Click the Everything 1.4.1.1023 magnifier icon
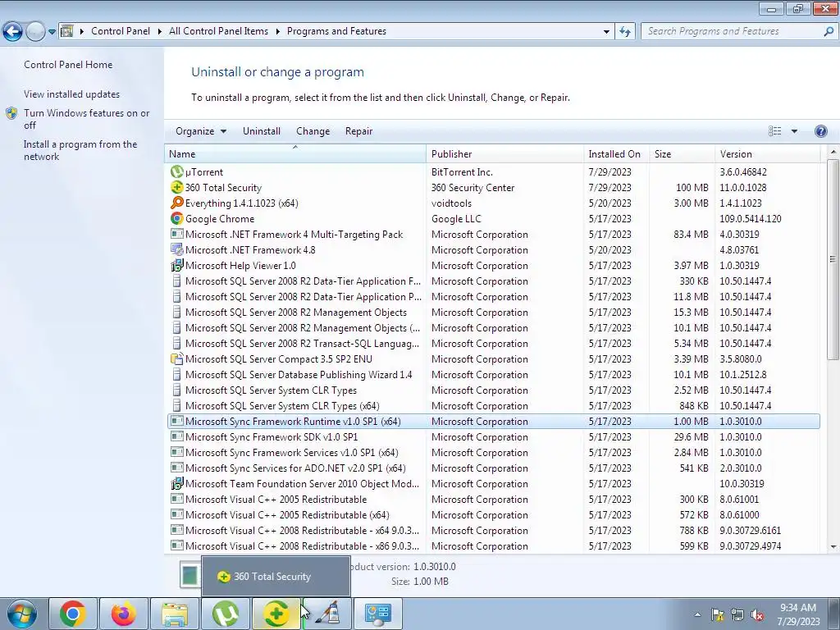The height and width of the screenshot is (630, 840). point(177,203)
